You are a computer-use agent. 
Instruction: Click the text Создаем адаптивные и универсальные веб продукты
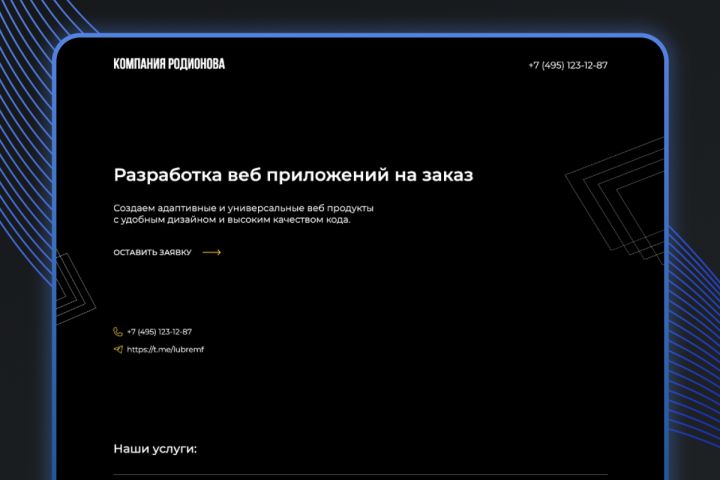coord(243,208)
